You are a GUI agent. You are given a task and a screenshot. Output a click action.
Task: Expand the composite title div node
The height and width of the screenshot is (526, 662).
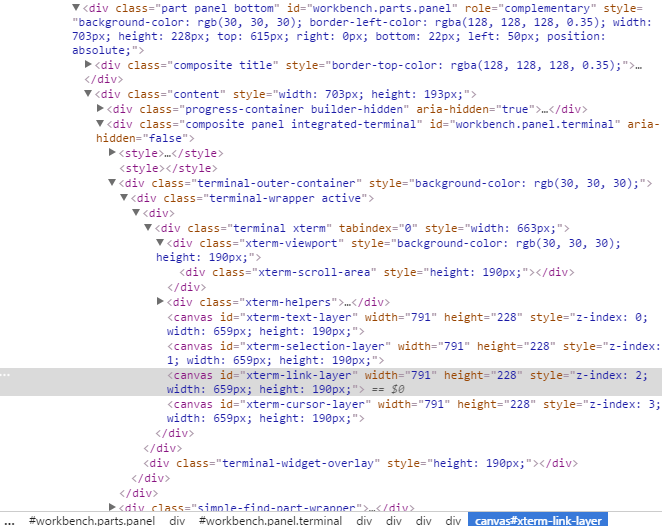[88, 64]
